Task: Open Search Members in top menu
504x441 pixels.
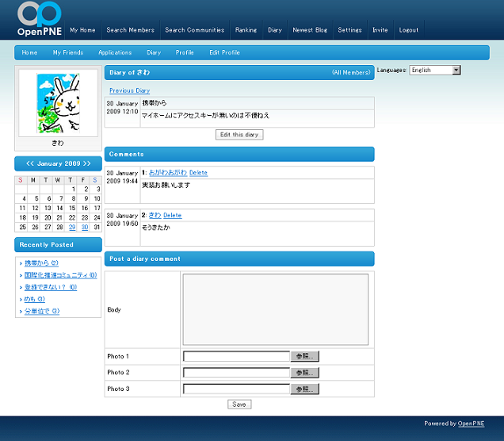Action: 131,30
